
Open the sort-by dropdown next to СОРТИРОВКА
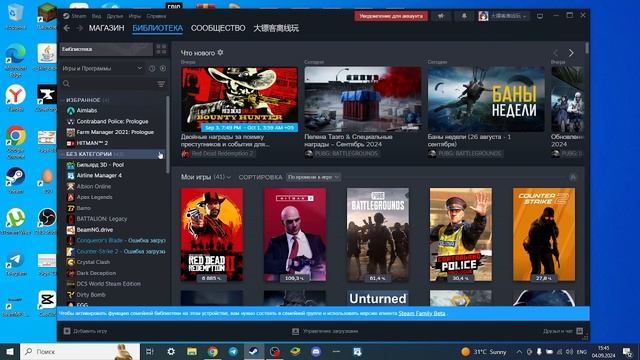click(313, 177)
